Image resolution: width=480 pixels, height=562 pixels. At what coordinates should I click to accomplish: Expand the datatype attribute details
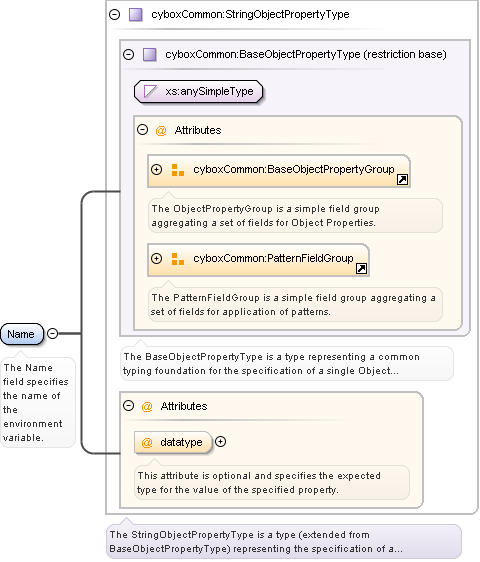[220, 442]
